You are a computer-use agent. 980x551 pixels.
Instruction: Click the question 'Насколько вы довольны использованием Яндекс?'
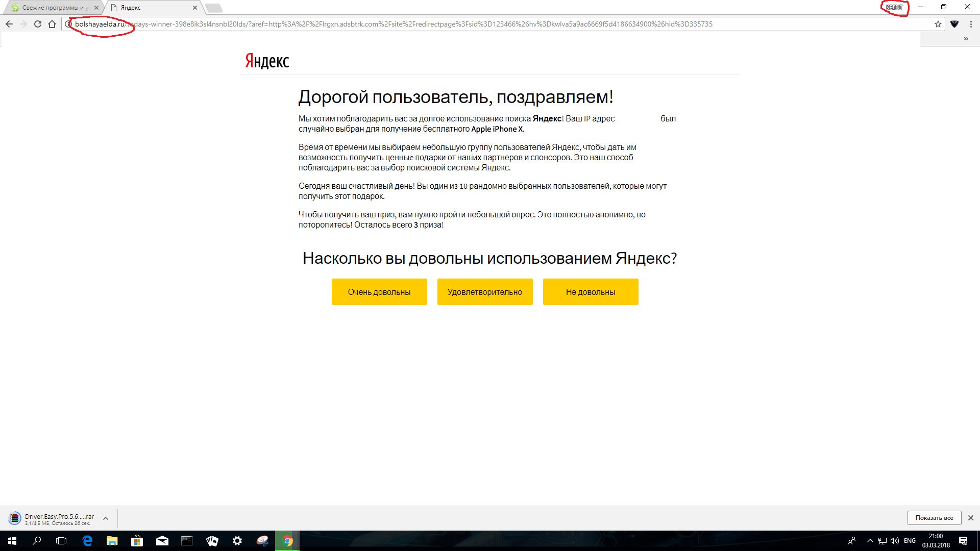pos(490,258)
